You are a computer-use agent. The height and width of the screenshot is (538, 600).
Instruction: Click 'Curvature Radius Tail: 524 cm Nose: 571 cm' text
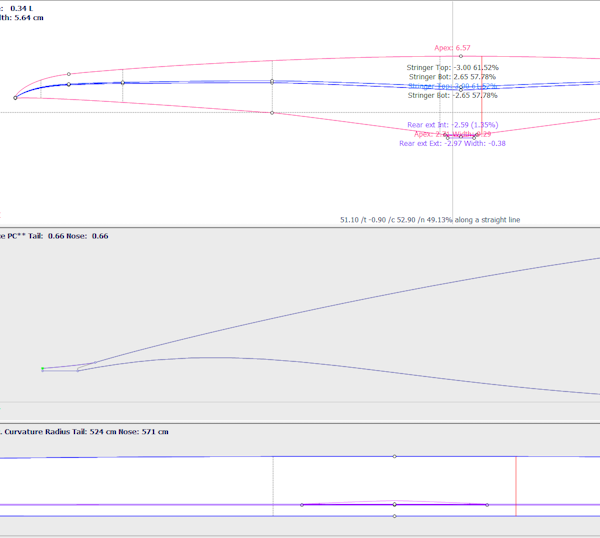(86, 432)
